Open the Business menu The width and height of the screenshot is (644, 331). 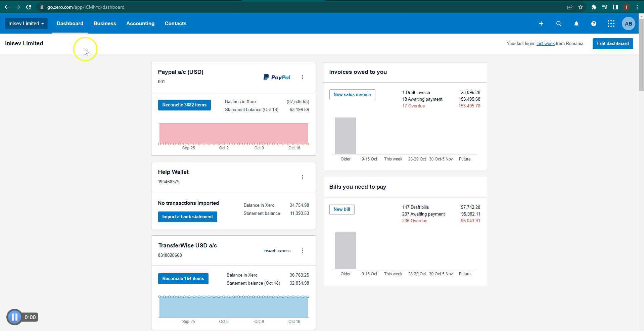click(105, 23)
